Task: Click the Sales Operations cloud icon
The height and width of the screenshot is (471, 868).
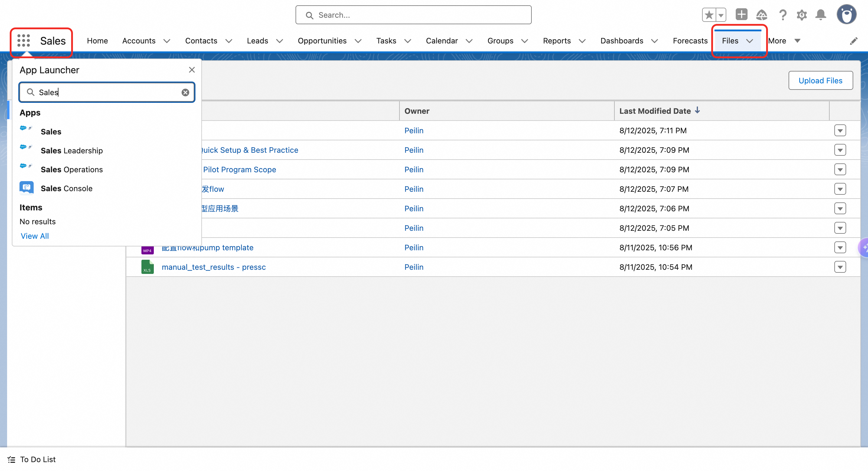Action: [26, 166]
